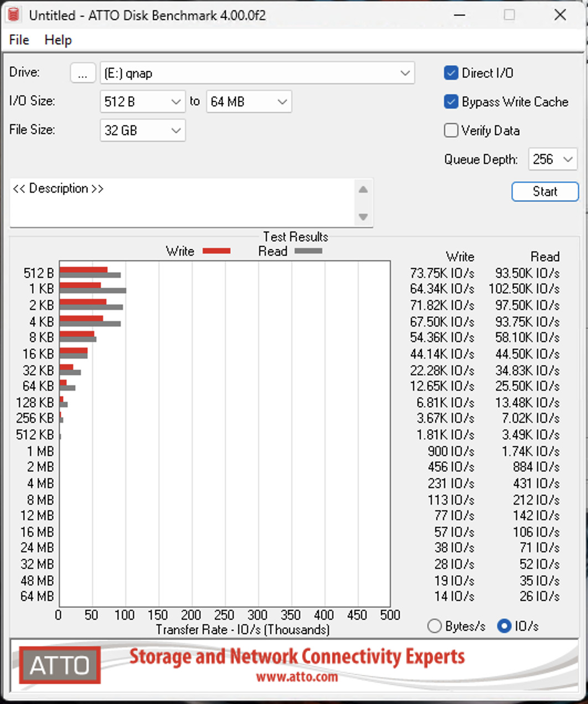Open the File menu

click(19, 40)
